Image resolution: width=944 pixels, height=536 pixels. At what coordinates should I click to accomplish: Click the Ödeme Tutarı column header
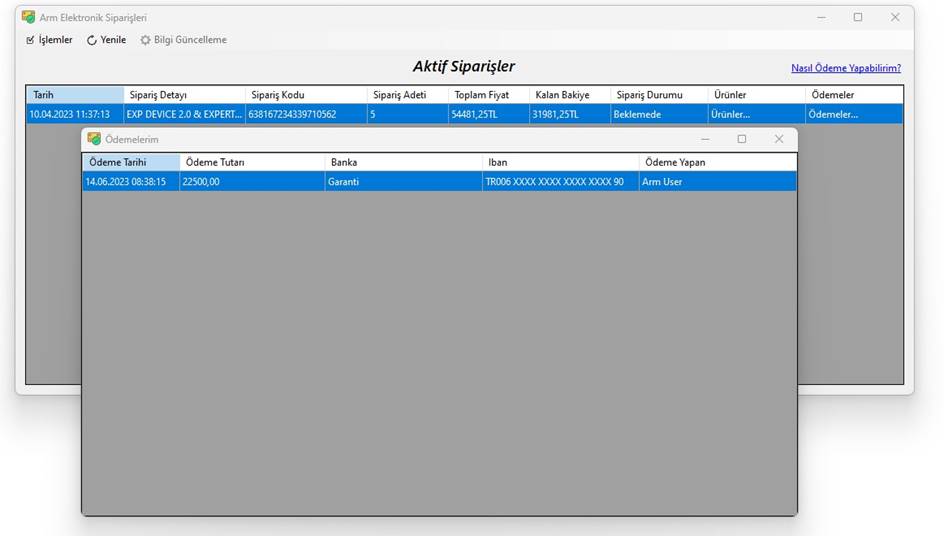[252, 162]
